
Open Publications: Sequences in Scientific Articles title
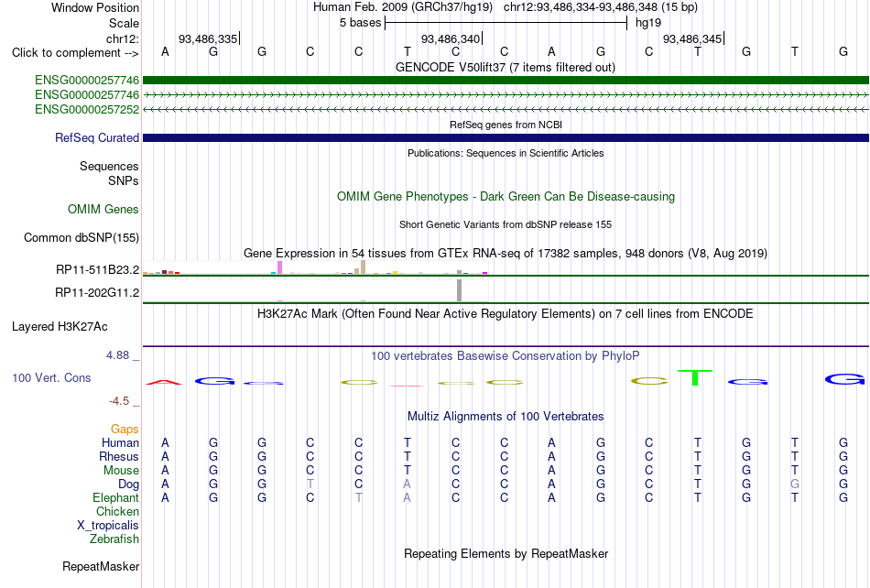(506, 153)
